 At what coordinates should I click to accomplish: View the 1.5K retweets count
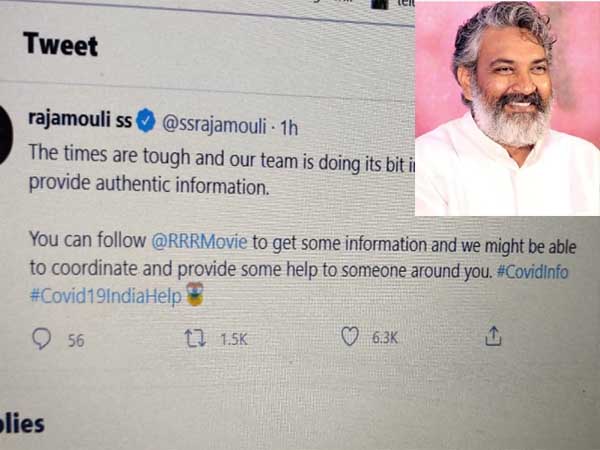234,339
